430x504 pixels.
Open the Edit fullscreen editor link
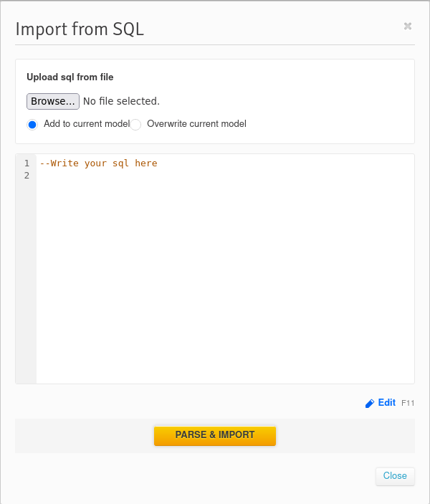(x=386, y=402)
